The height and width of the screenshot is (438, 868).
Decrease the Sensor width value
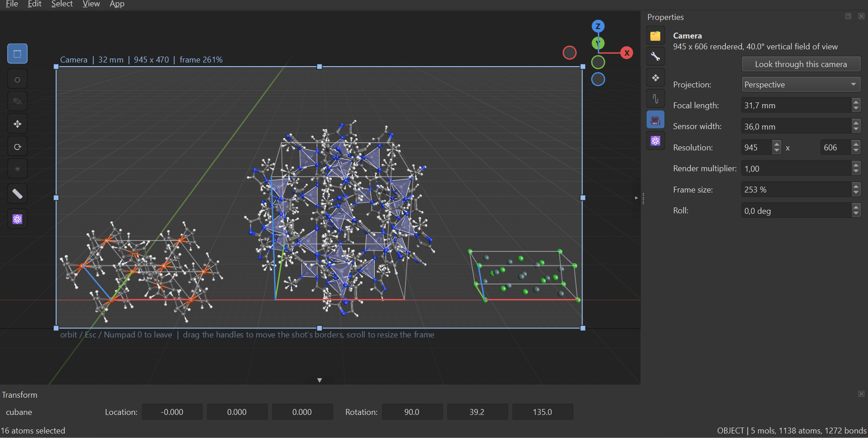tap(855, 130)
